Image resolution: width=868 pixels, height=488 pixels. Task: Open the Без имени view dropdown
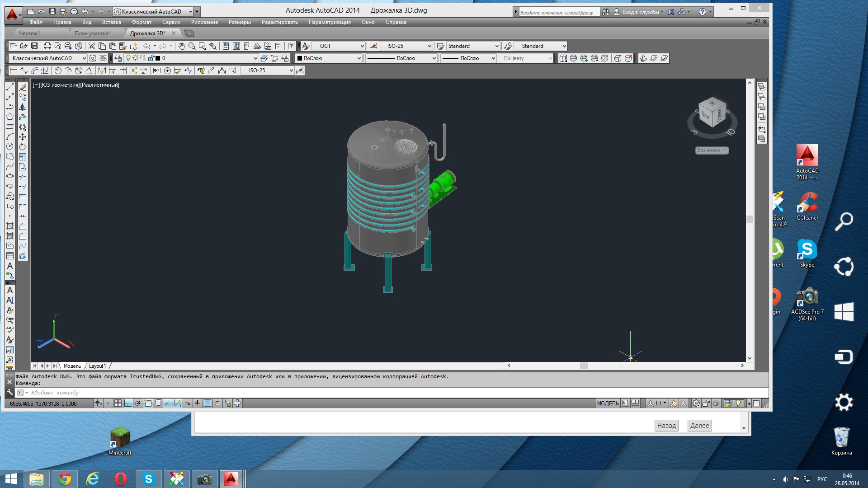712,150
